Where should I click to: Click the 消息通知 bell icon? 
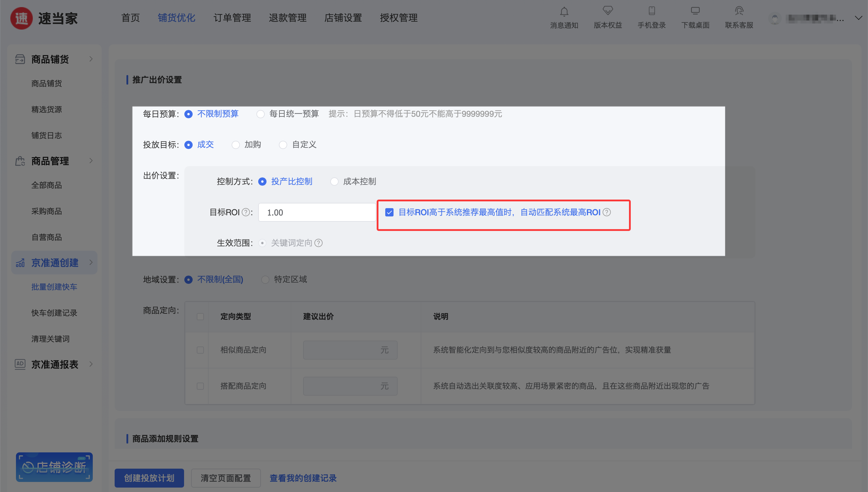[x=564, y=12]
